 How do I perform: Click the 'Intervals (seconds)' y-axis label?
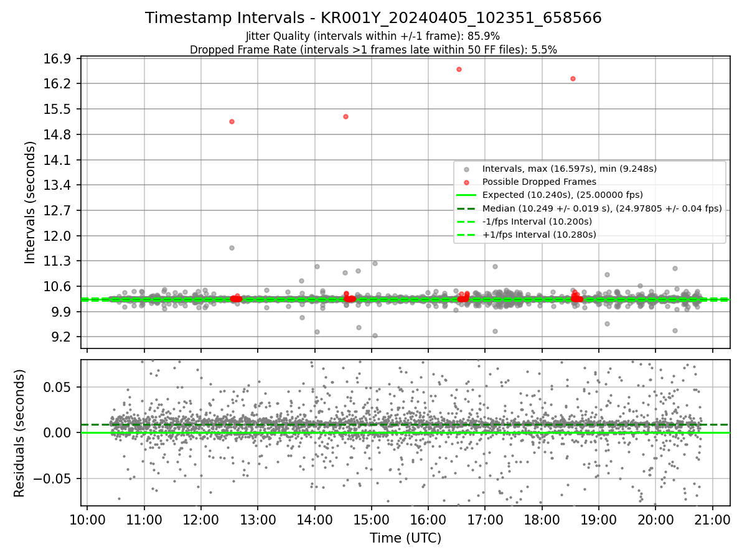tap(30, 202)
